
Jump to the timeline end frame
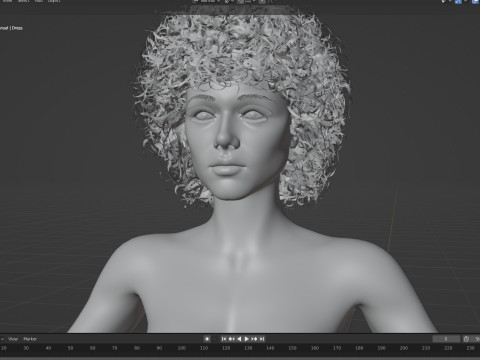262,339
